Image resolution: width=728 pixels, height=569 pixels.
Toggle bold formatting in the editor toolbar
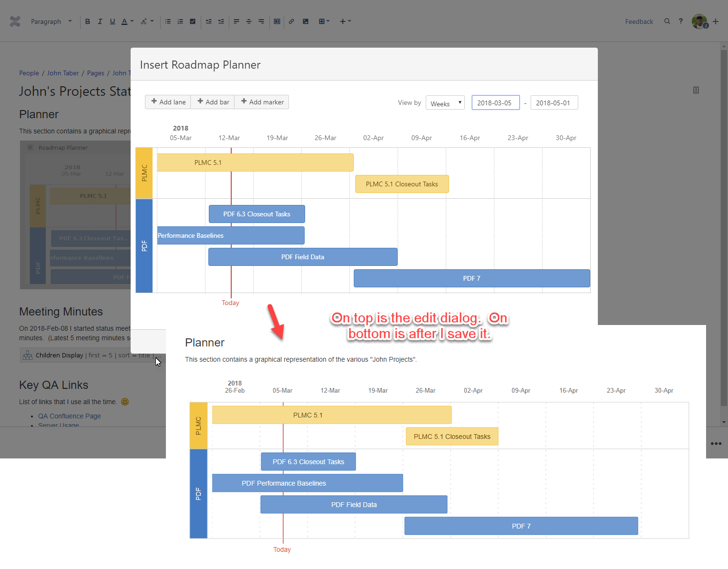tap(88, 21)
